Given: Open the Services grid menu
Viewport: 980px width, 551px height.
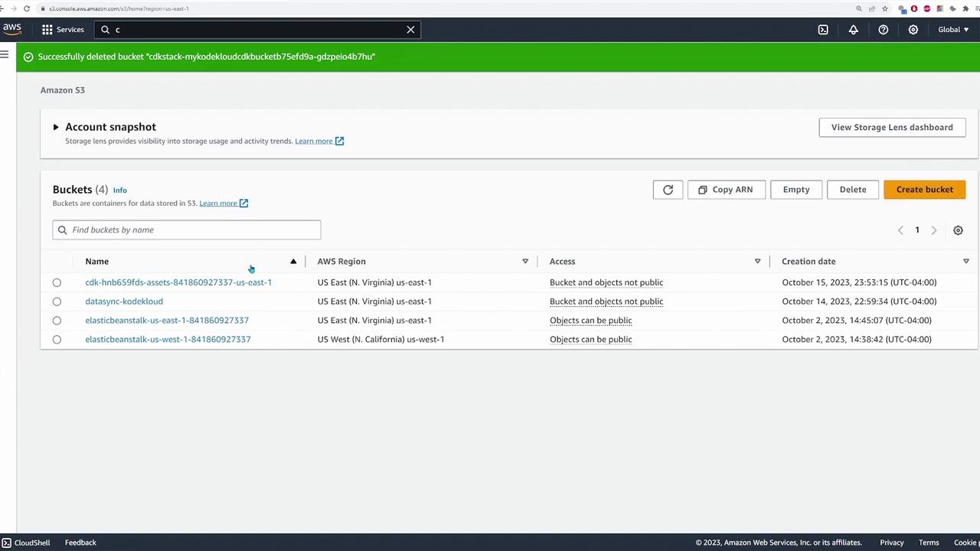Looking at the screenshot, I should coord(47,30).
